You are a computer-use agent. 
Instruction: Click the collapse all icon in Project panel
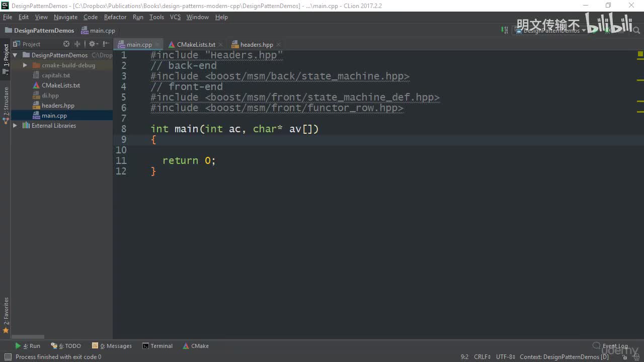click(x=77, y=44)
